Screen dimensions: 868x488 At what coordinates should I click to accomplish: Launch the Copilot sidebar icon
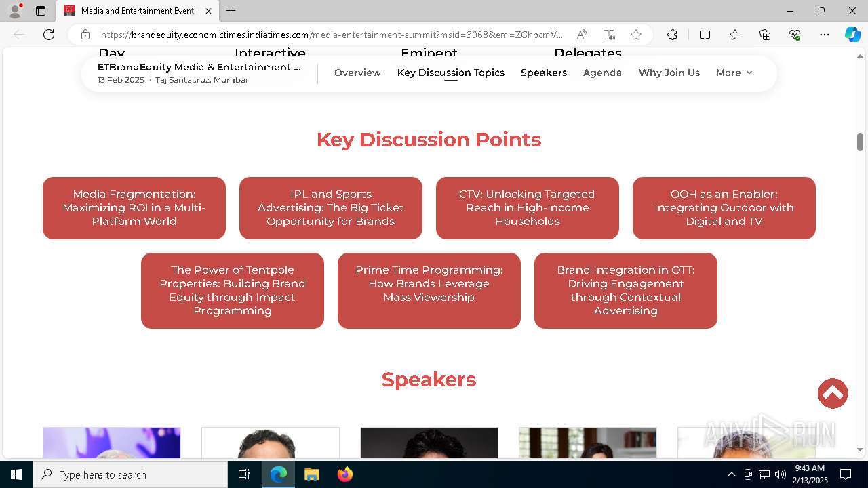pos(852,35)
